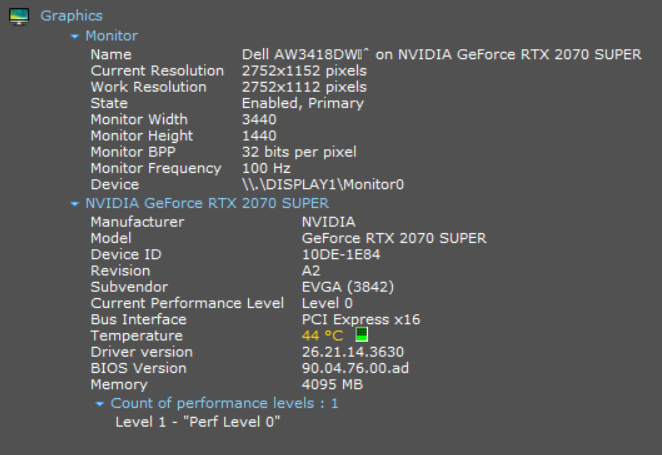The image size is (662, 455).
Task: Select the Monitor heading label
Action: point(111,36)
